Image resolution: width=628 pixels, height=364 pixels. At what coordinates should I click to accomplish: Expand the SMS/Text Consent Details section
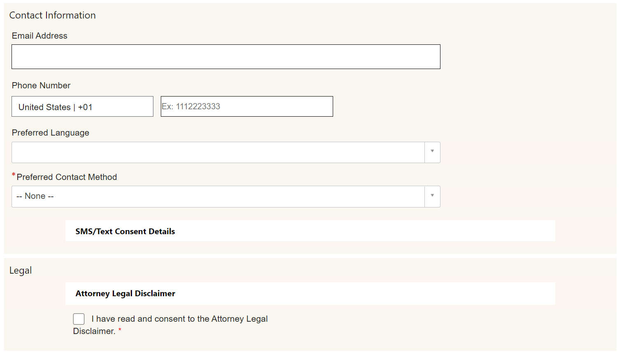pos(125,231)
